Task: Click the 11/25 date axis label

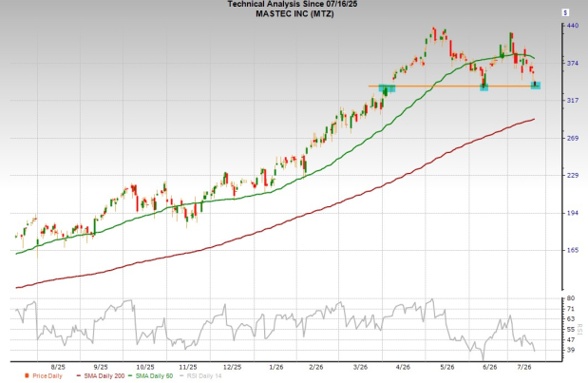Action: pyautogui.click(x=188, y=367)
